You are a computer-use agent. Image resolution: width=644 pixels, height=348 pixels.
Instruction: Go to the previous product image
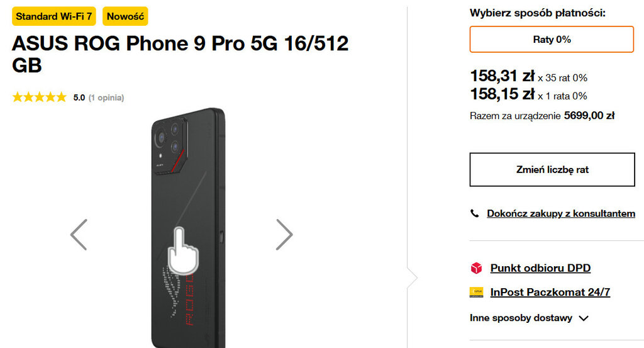[x=79, y=235]
